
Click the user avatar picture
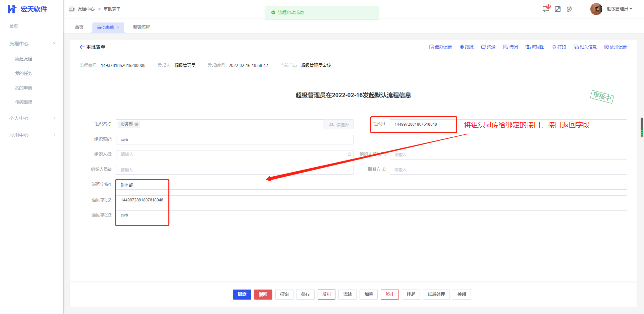596,9
